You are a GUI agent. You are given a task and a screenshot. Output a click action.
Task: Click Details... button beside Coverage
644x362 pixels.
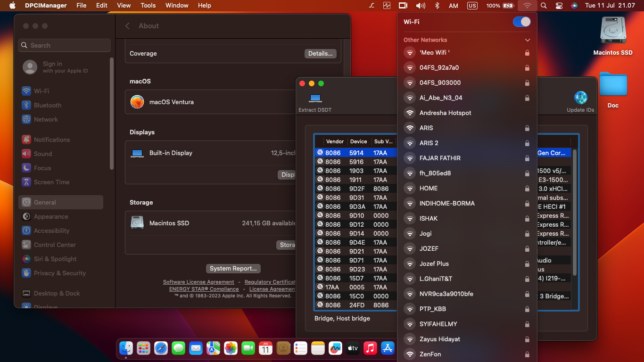(x=321, y=54)
